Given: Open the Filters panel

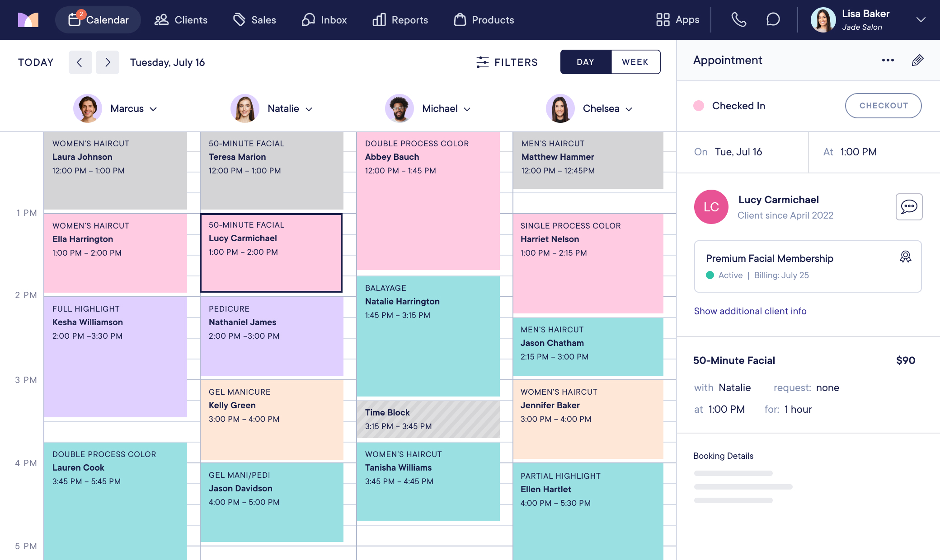Looking at the screenshot, I should click(x=507, y=62).
